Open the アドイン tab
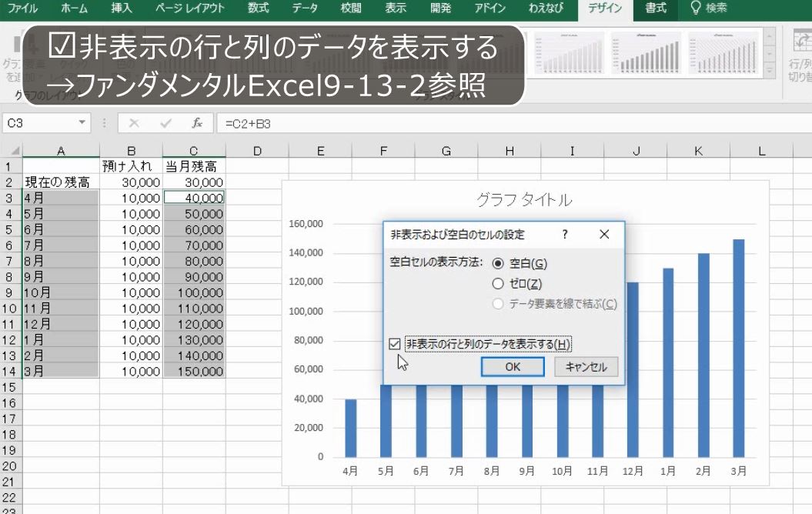Screen dimensions: 812x514 click(x=490, y=8)
